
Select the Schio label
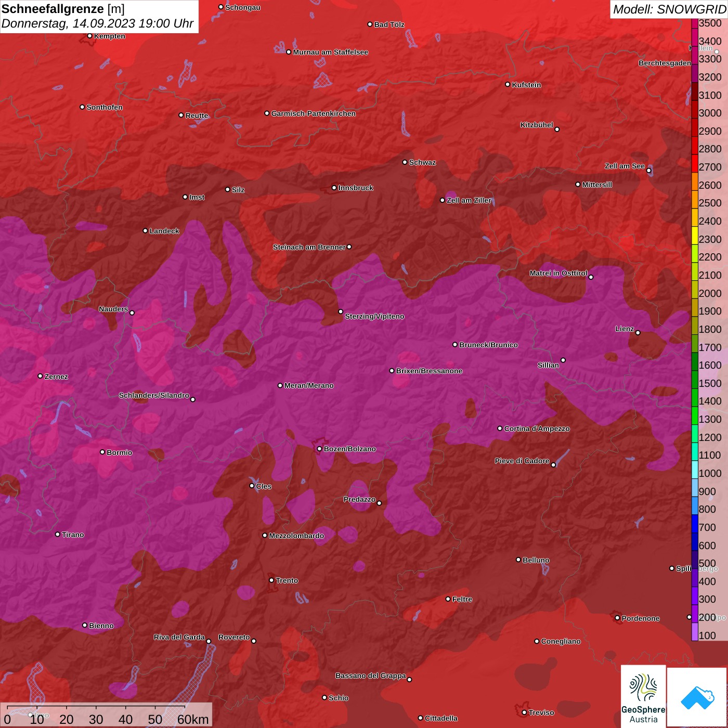point(339,698)
